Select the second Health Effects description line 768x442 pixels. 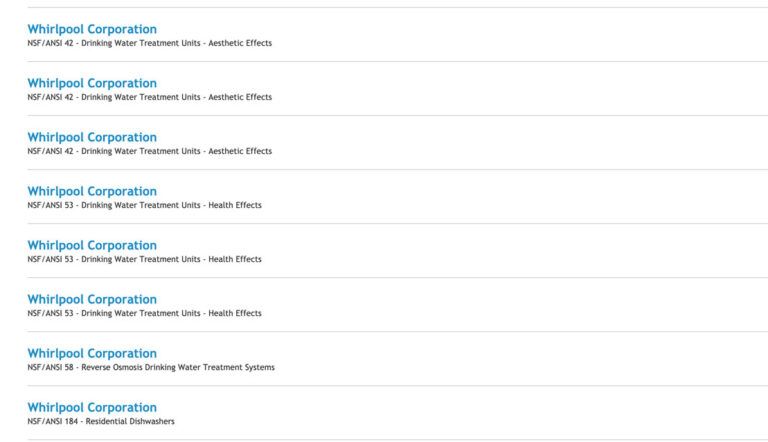pos(144,259)
